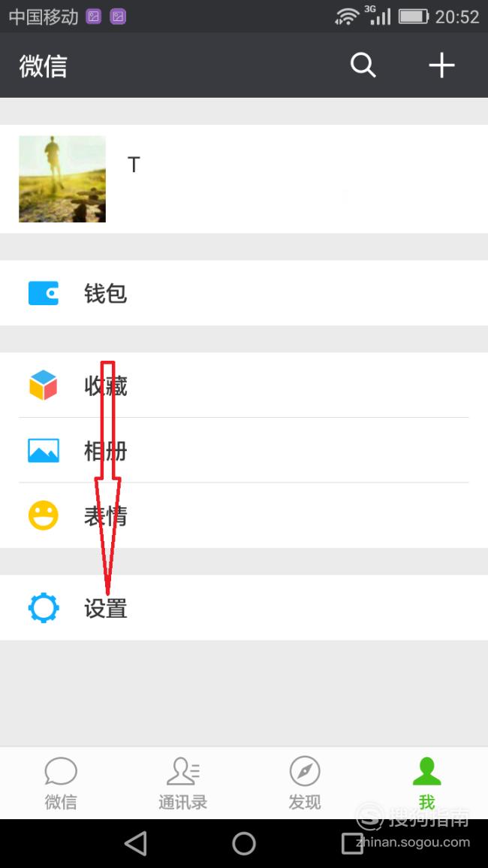This screenshot has width=488, height=868.
Task: Tap the blue wallet icon
Action: tap(43, 293)
